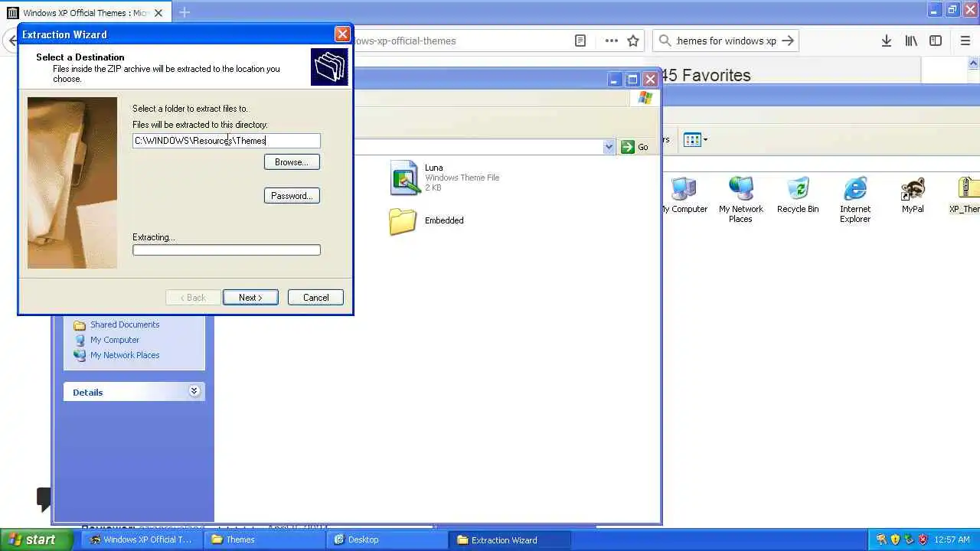The image size is (980, 551).
Task: Click the Password... button
Action: pos(292,196)
